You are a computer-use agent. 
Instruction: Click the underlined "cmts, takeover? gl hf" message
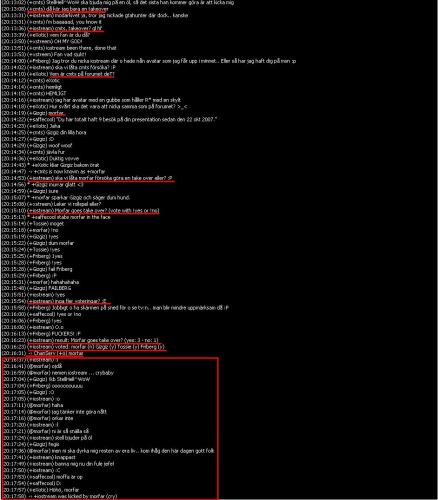click(x=52, y=28)
